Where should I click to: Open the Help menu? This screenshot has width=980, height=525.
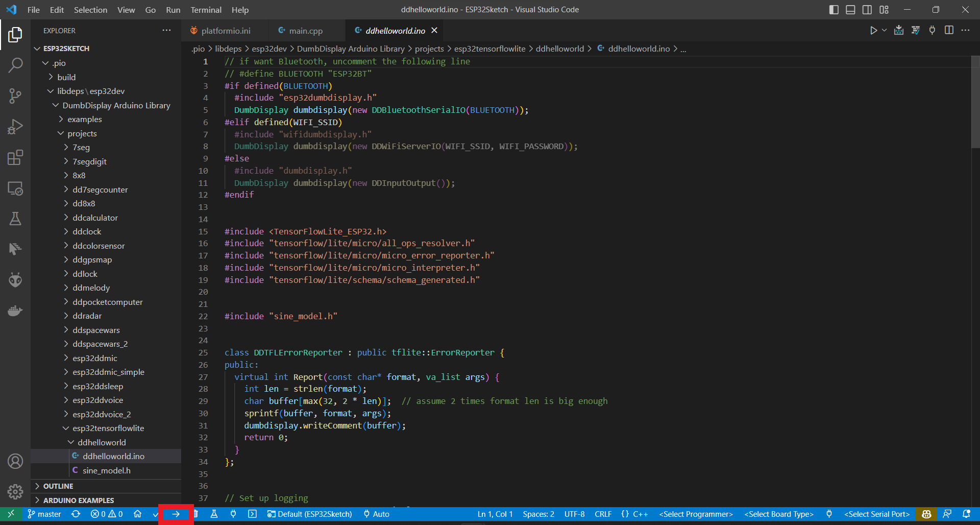point(240,10)
